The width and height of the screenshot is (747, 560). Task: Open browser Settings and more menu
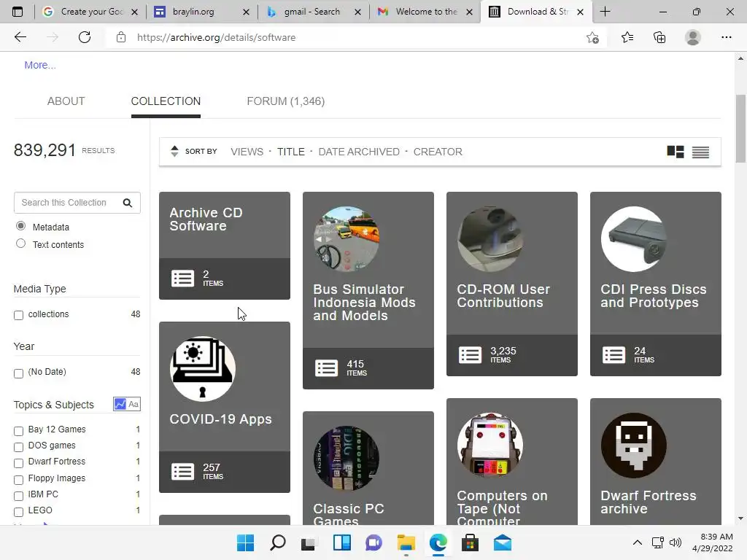point(726,37)
